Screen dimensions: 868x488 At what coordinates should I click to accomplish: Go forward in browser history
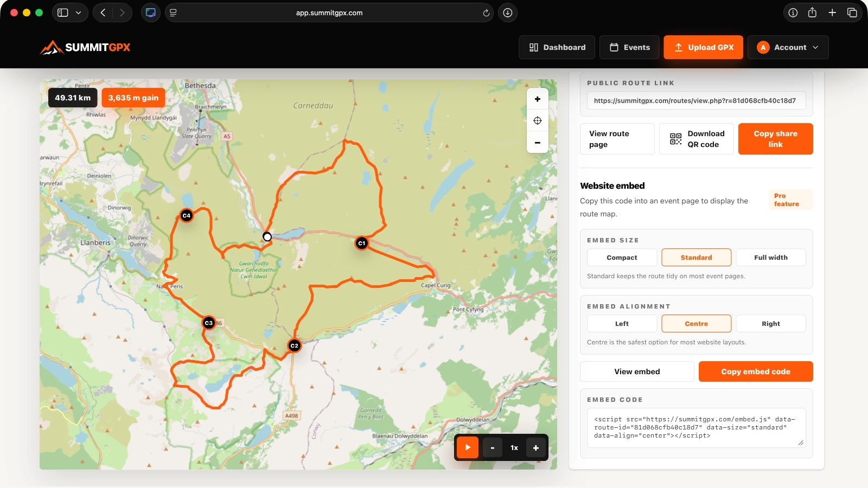[122, 12]
